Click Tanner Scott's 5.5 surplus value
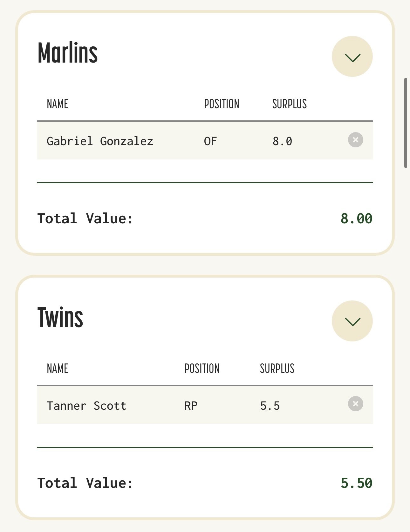This screenshot has width=410, height=532. coord(270,406)
